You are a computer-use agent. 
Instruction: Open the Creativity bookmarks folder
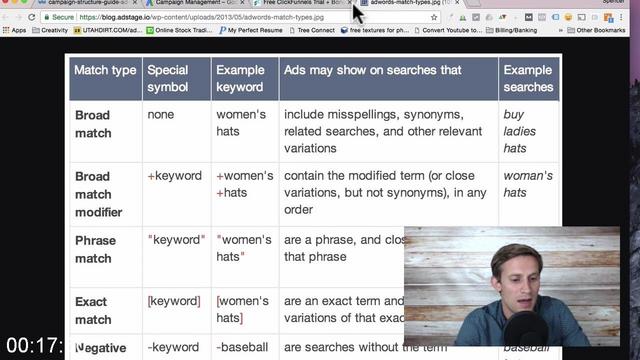(x=50, y=30)
